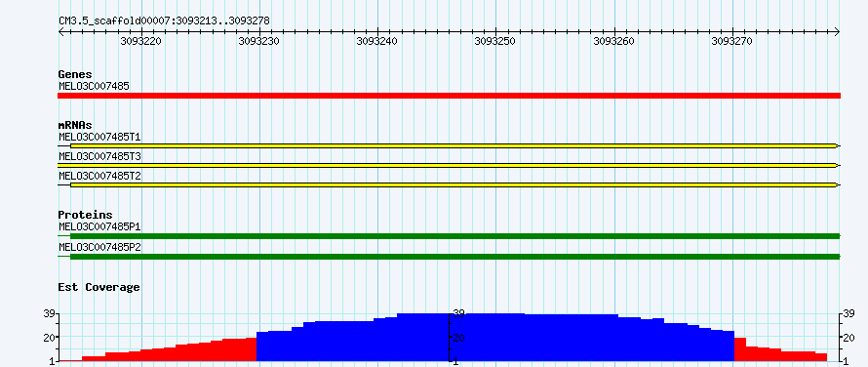Open the MELO3C007485P2 protein label
Screen dimensions: 868x367
click(x=99, y=247)
